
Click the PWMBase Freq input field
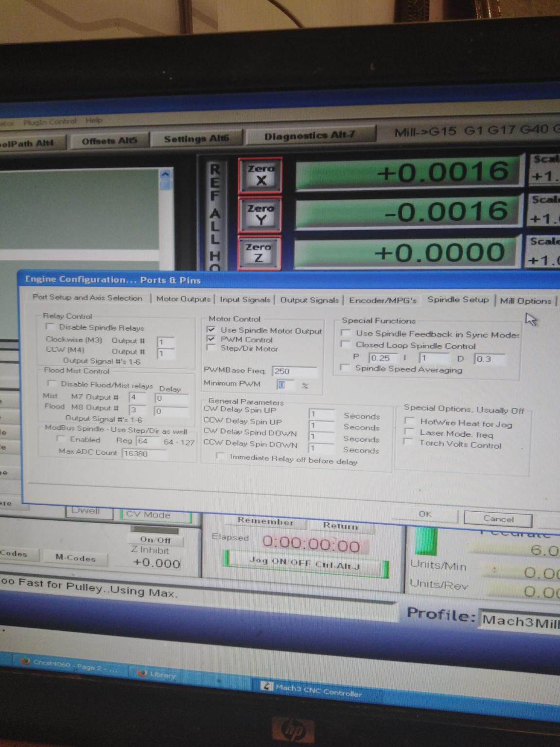pyautogui.click(x=294, y=371)
